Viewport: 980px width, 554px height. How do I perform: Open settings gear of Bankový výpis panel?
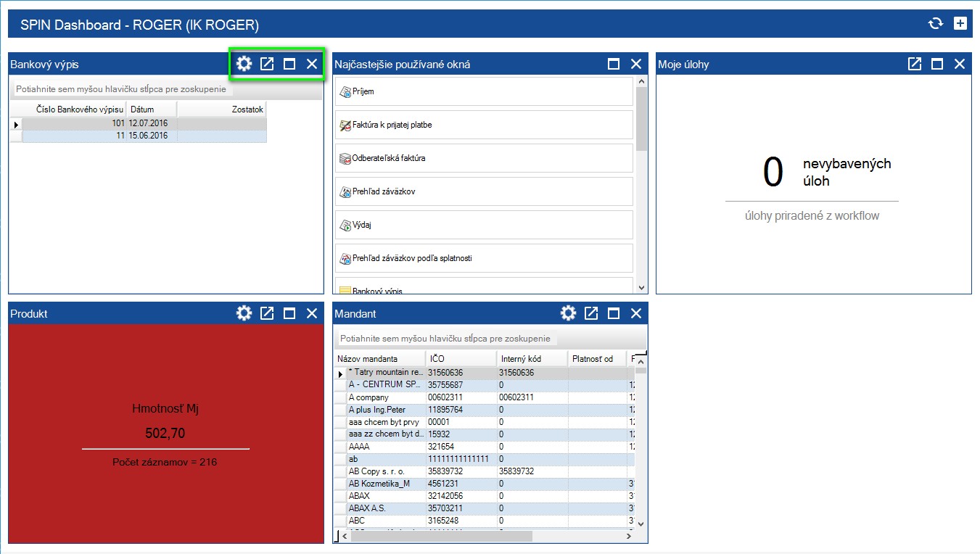pos(244,64)
